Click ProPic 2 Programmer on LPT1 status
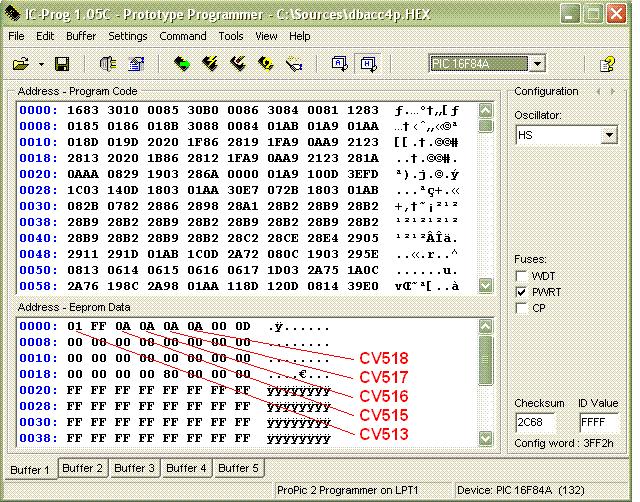Screen dimensions: 640x502 [x=348, y=490]
